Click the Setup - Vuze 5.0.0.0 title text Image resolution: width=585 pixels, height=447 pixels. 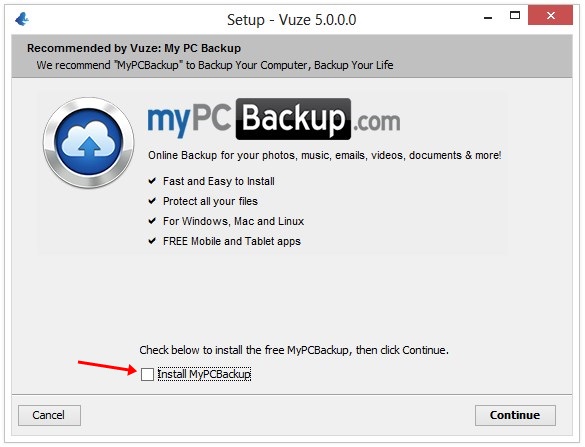(x=292, y=20)
